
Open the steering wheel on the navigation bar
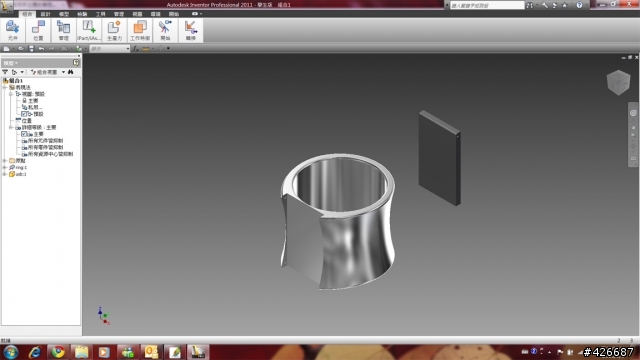[x=633, y=113]
